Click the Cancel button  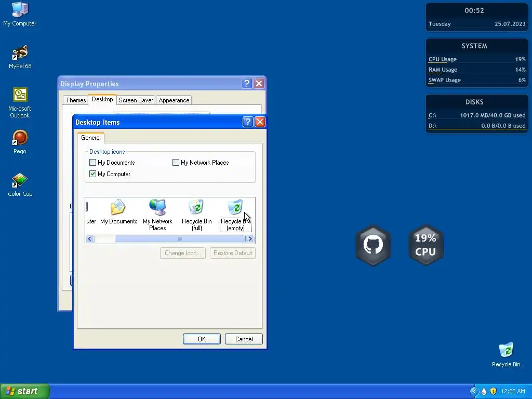(x=244, y=339)
